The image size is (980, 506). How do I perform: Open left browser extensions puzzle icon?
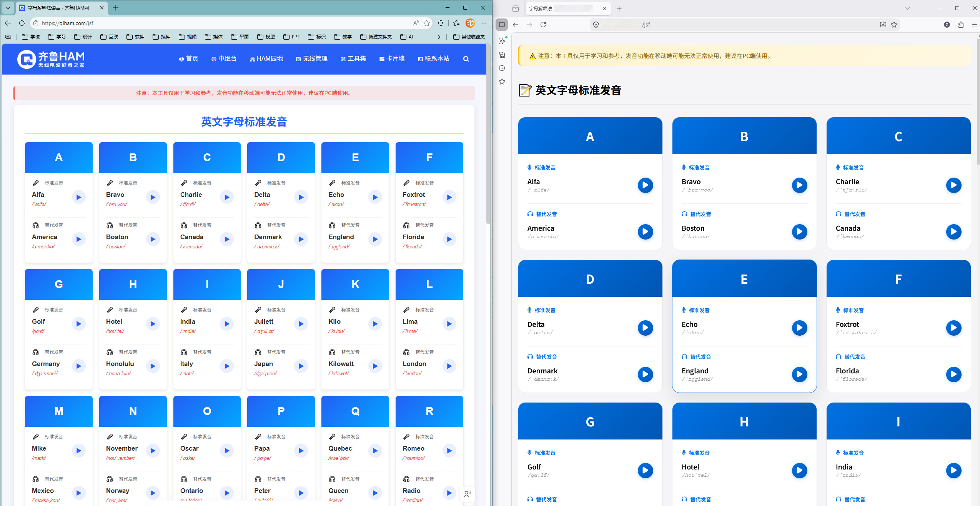tap(441, 23)
